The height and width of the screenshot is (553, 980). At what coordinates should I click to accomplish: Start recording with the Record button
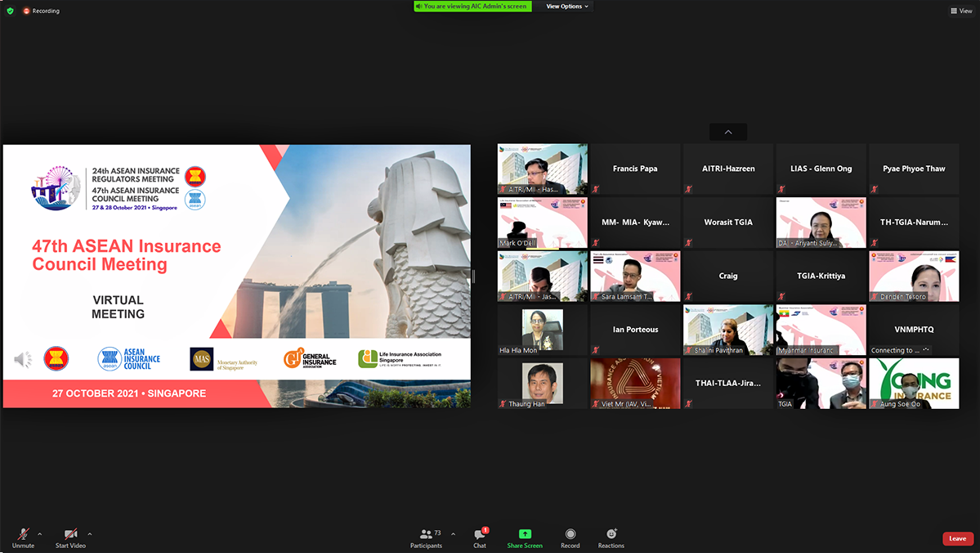570,538
